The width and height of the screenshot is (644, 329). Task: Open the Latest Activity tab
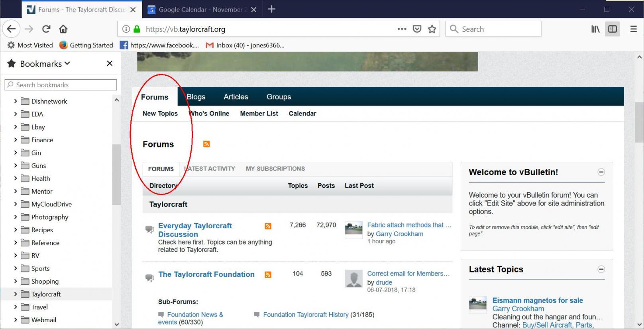[x=210, y=169]
